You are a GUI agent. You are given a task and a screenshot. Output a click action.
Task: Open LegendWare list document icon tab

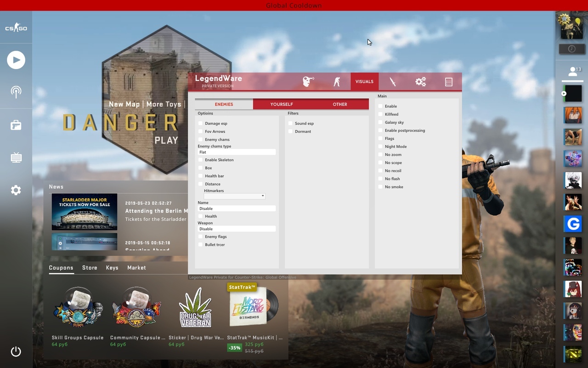click(449, 82)
